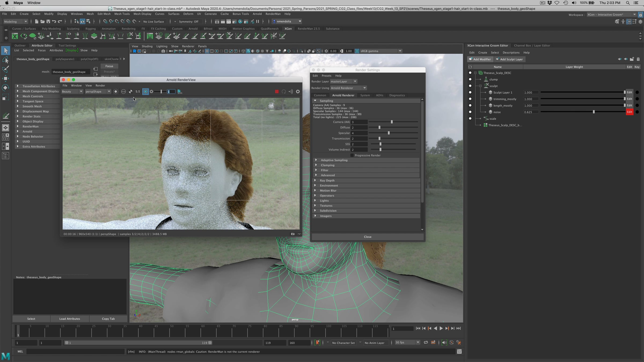Click the auto keyframe toggle icon
644x362 pixels.
pyautogui.click(x=317, y=342)
